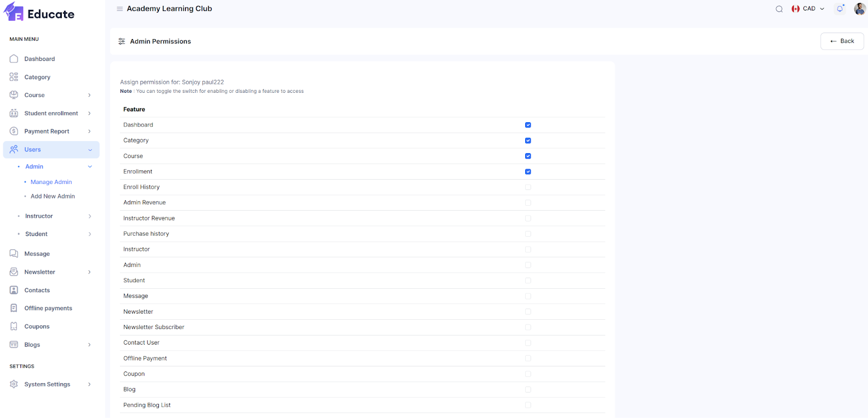Select Add New Admin menu item

click(x=53, y=197)
